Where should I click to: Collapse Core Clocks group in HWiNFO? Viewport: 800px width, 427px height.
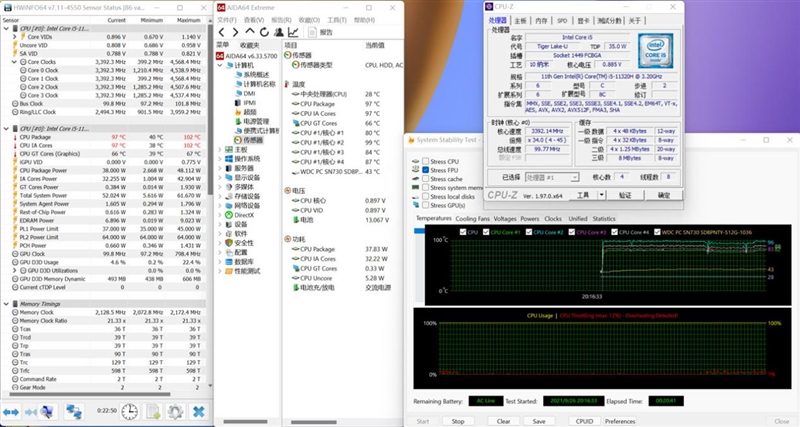point(15,62)
